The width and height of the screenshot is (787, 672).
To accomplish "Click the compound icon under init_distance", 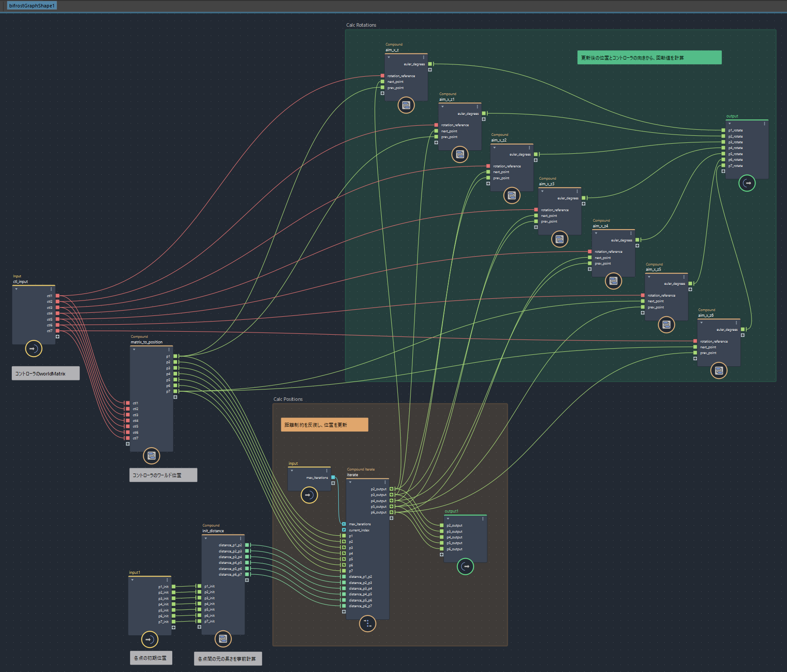I will coord(223,639).
